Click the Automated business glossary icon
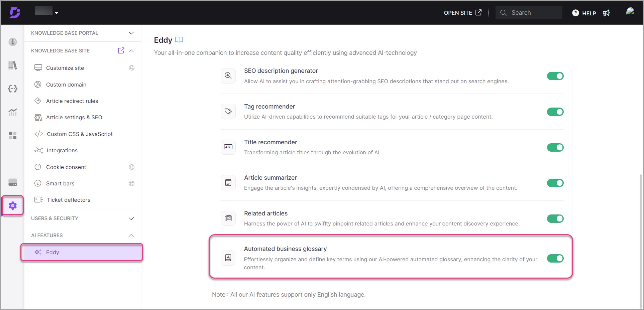The width and height of the screenshot is (644, 310). click(228, 258)
